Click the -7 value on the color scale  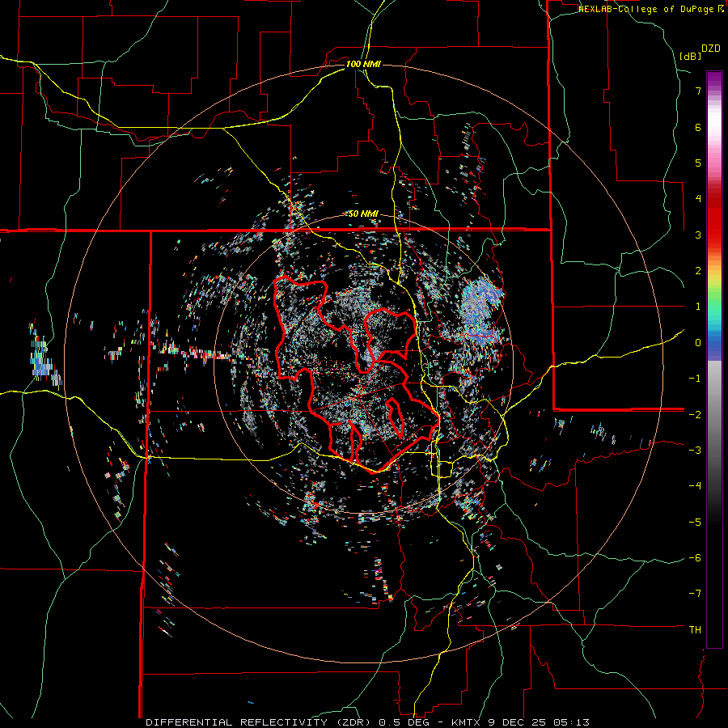coord(695,594)
